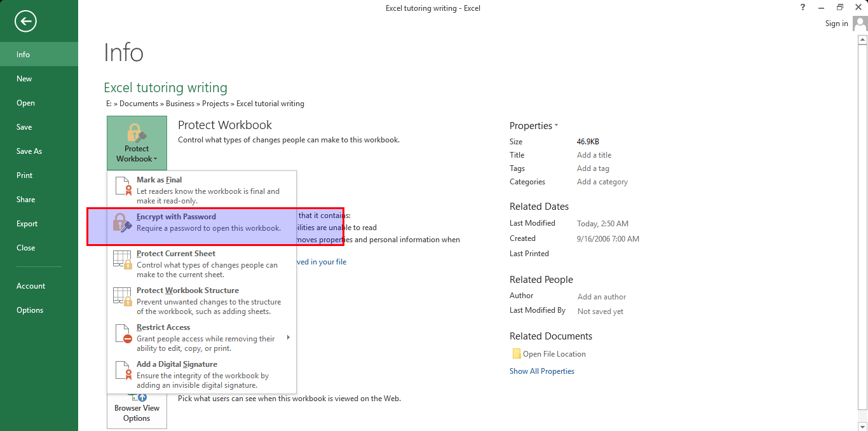868x431 pixels.
Task: Open the Excel Help question mark
Action: [803, 8]
